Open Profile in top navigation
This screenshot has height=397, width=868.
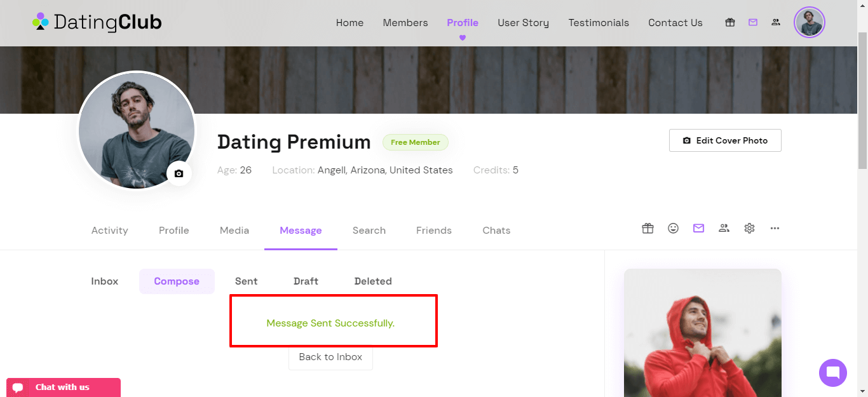pos(463,23)
